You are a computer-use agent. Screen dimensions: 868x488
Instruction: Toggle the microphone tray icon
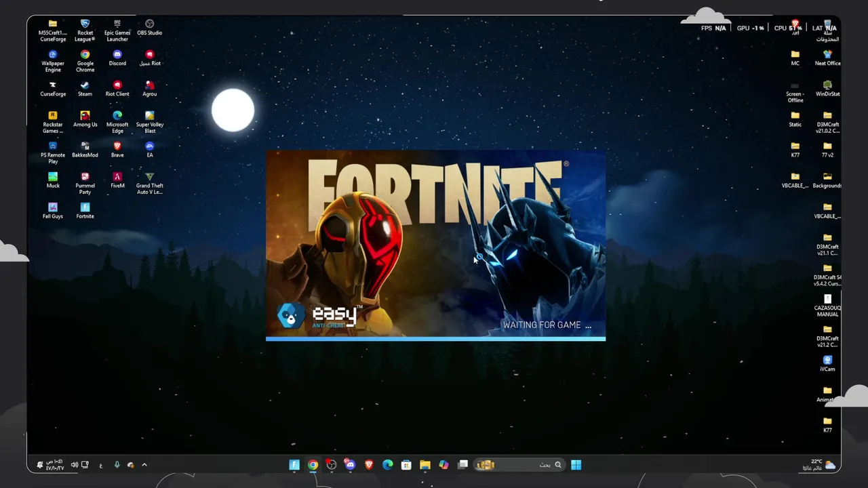coord(117,465)
